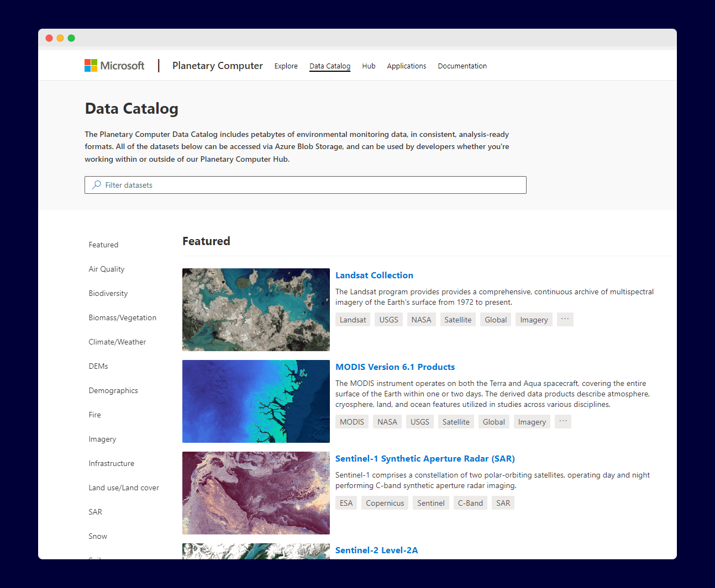The image size is (715, 588).
Task: Open Sentinel-1 Synthetic Aperture Radar dataset
Action: coord(425,458)
